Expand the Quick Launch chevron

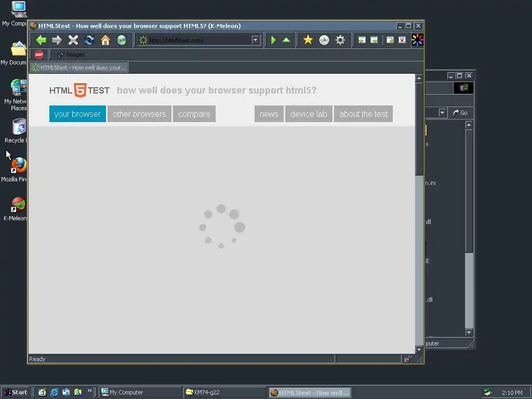click(89, 391)
